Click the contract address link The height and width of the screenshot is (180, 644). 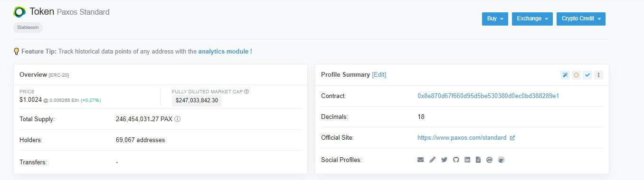(x=488, y=96)
